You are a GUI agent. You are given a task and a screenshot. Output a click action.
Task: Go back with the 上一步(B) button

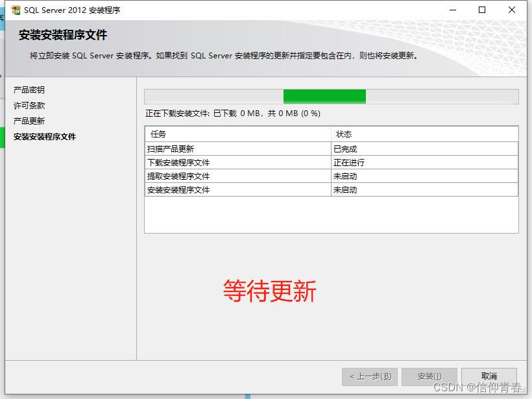(370, 376)
